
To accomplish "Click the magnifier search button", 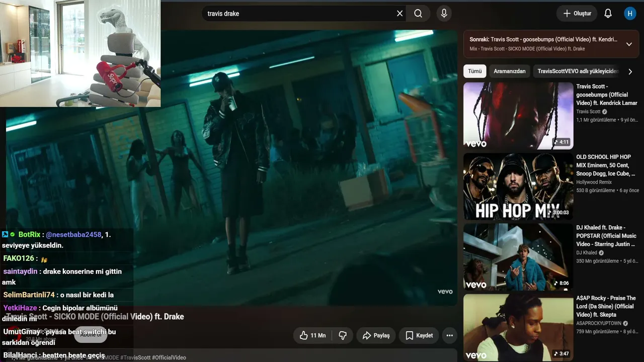I will click(x=418, y=14).
